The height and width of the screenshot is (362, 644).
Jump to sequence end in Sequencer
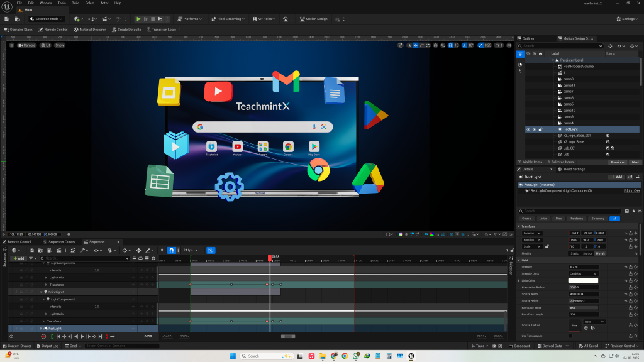point(100,337)
